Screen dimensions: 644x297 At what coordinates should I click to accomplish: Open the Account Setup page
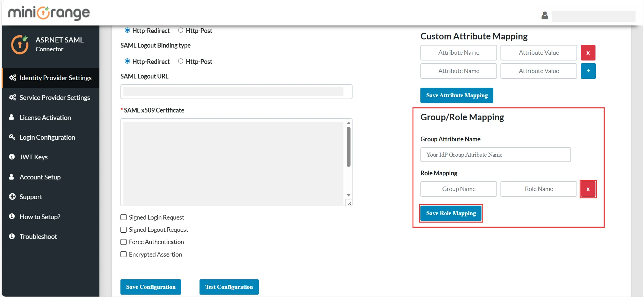(x=40, y=177)
